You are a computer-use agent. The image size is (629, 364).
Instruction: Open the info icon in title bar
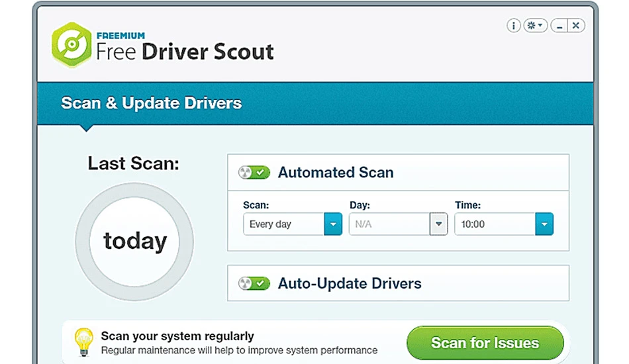pyautogui.click(x=514, y=26)
